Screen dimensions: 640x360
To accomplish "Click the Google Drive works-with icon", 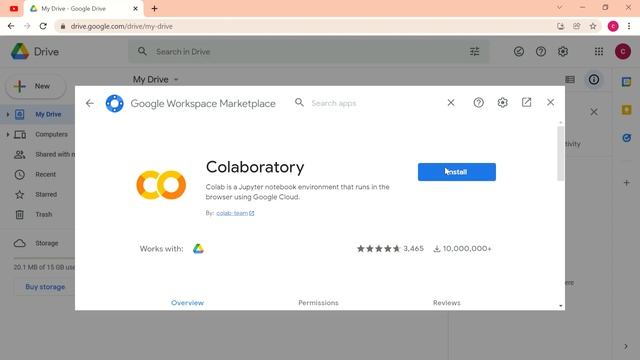I will point(198,249).
